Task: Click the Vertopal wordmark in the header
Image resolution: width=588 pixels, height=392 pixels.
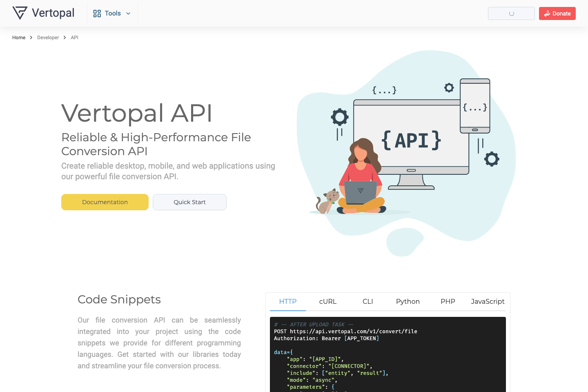Action: tap(52, 13)
